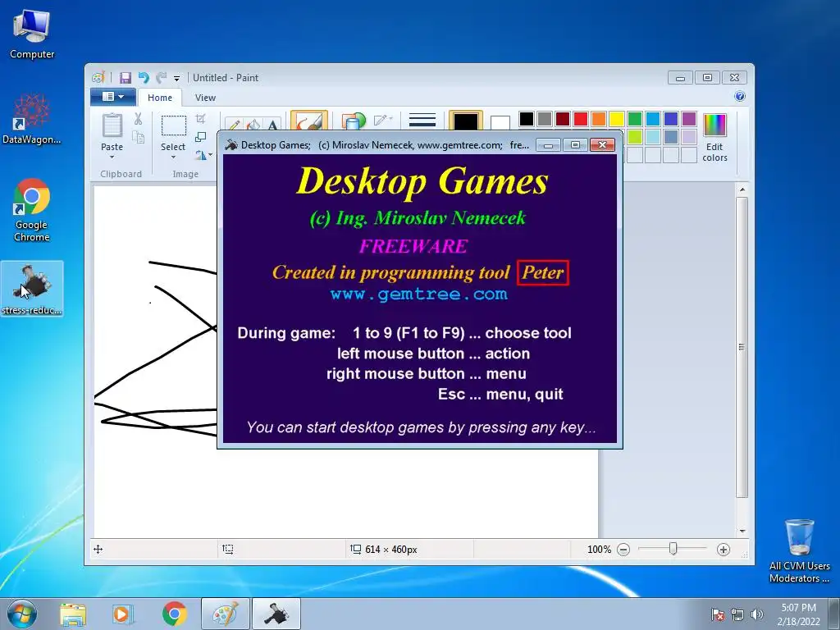Click the Crop icon in Image group
The image size is (840, 630).
click(201, 119)
